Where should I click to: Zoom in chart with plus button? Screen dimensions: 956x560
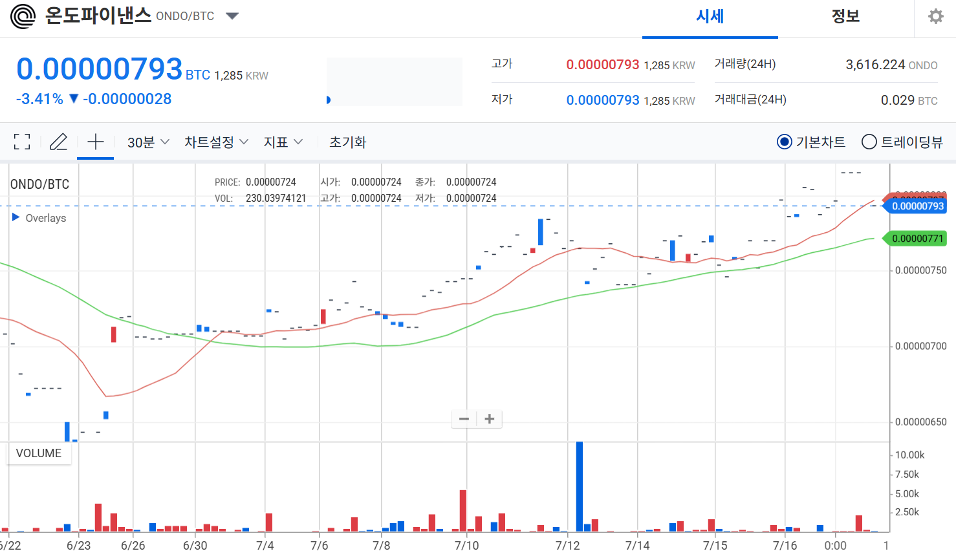click(490, 419)
